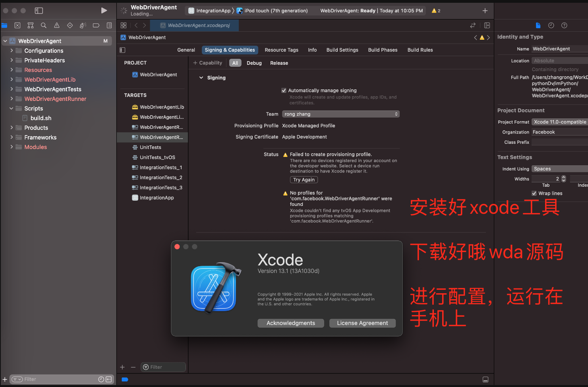Open the Build Phases tab
588x387 pixels.
[x=383, y=50]
